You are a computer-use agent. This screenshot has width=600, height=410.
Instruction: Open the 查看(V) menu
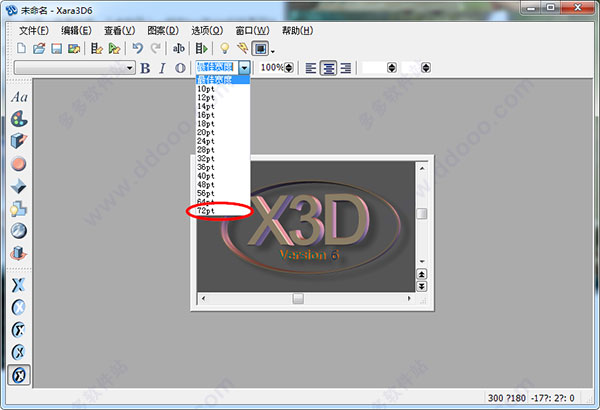[119, 31]
